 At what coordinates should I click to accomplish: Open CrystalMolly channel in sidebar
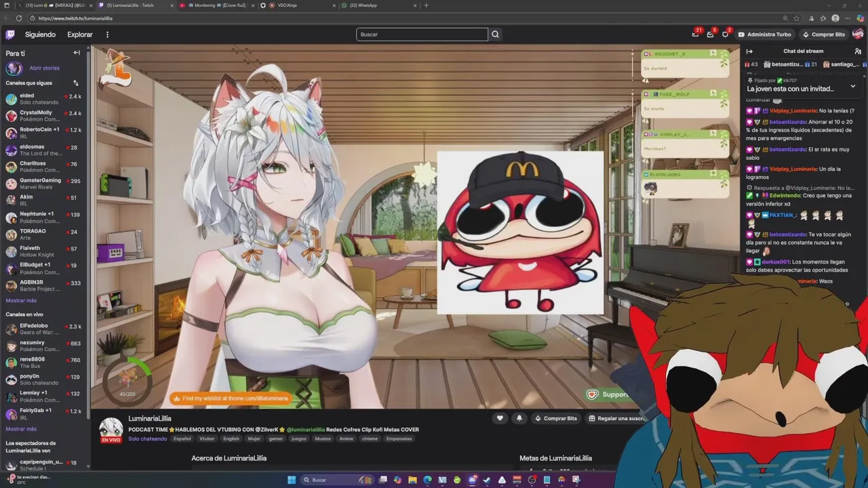[x=43, y=116]
